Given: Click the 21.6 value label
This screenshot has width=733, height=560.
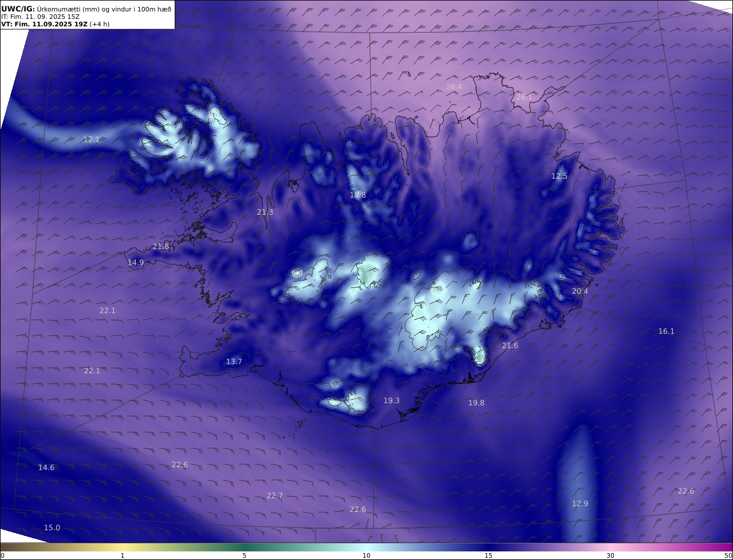Looking at the screenshot, I should click(510, 346).
